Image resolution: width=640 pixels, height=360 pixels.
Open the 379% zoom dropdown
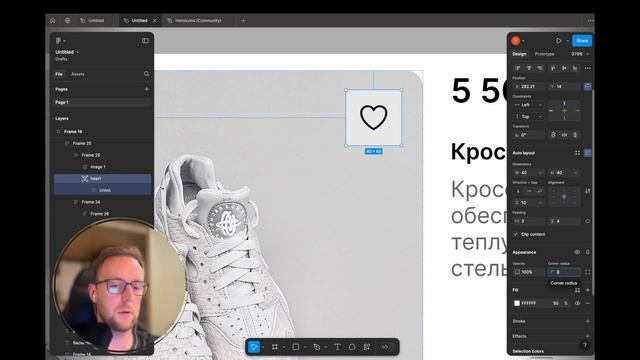click(x=580, y=54)
